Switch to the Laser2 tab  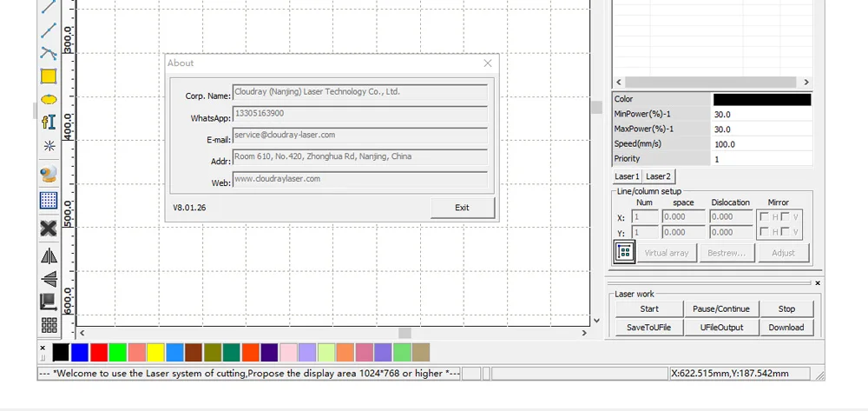[x=659, y=176]
